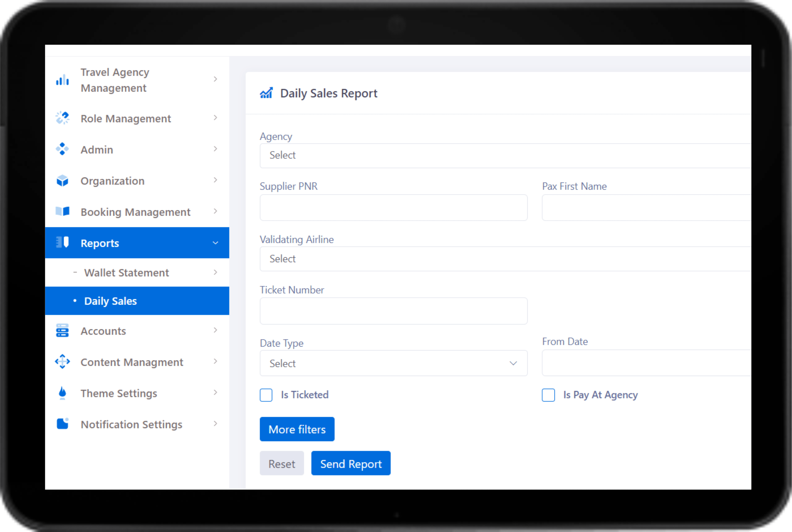Open Theme Settings menu label
The image size is (792, 532).
click(x=119, y=394)
